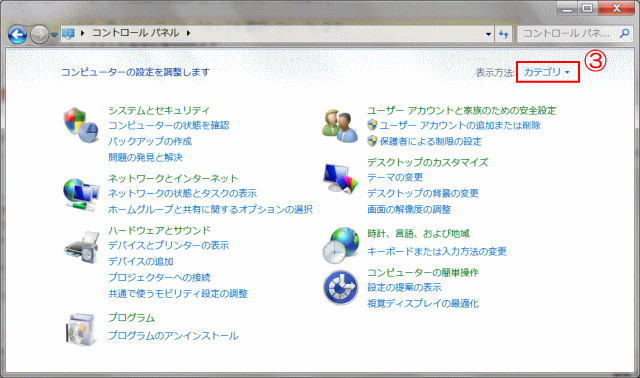The height and width of the screenshot is (378, 640).
Task: Open ハードウェアとサウンド category
Action: click(x=159, y=230)
